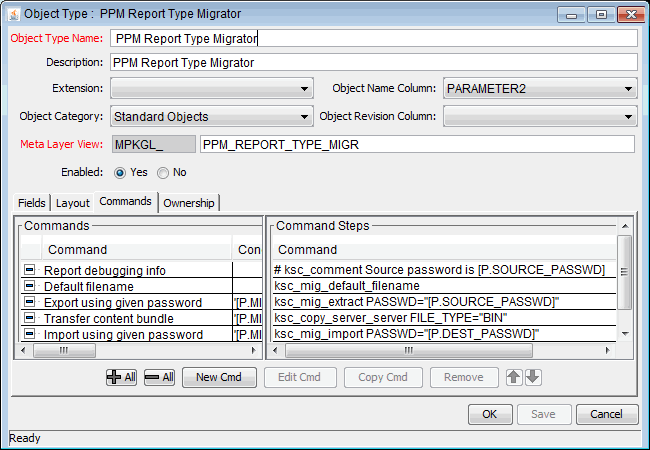Select the No enabled radio button
The width and height of the screenshot is (650, 450).
click(x=163, y=172)
